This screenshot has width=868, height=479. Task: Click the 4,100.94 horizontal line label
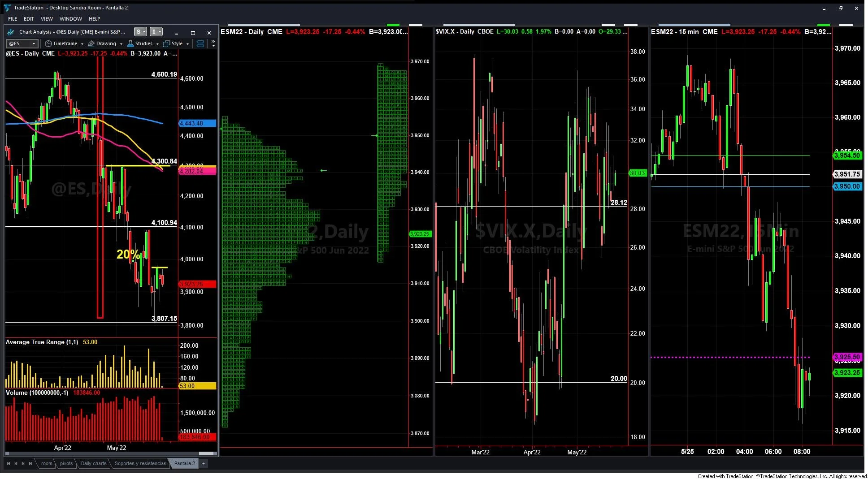pyautogui.click(x=164, y=223)
